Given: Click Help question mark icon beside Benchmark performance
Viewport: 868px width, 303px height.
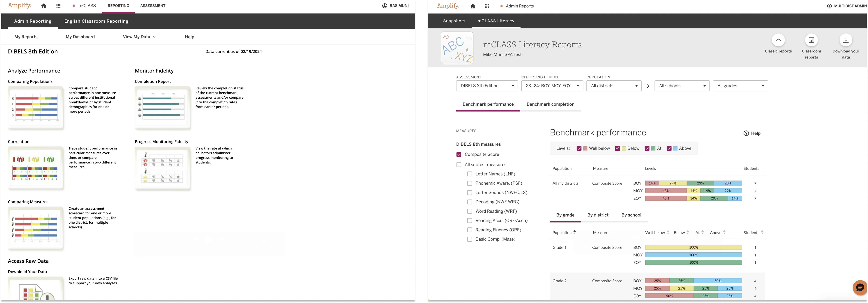Looking at the screenshot, I should [x=746, y=133].
